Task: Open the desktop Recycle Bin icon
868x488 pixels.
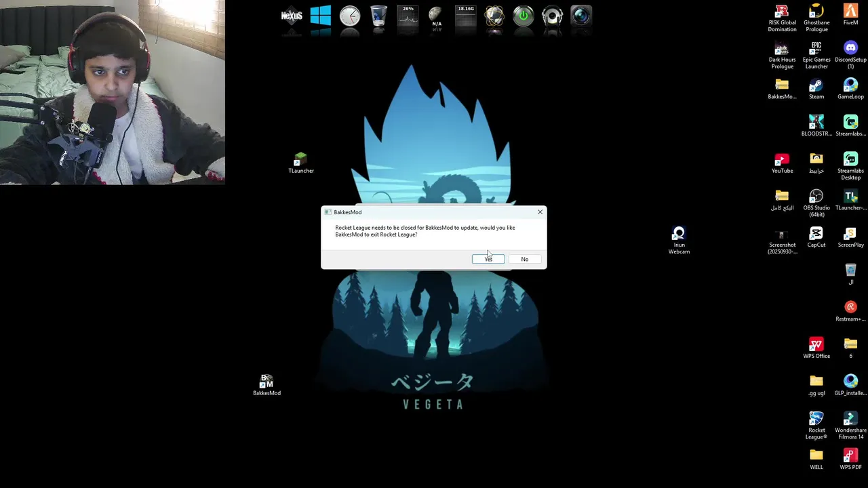Action: (850, 274)
